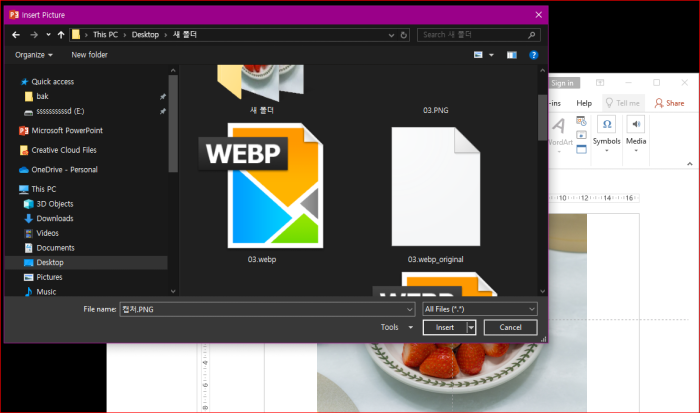
Task: Click the nav pane scroll-down arrow
Action: click(173, 292)
